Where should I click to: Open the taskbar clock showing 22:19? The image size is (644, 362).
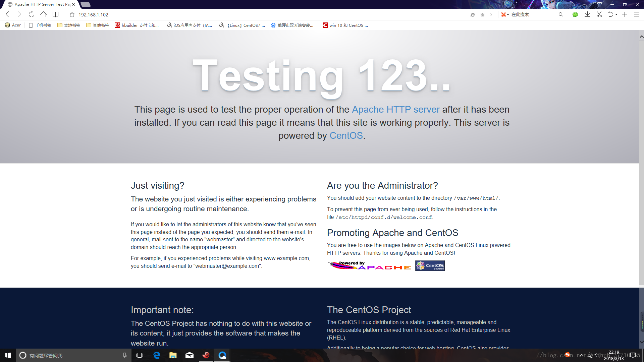[614, 355]
